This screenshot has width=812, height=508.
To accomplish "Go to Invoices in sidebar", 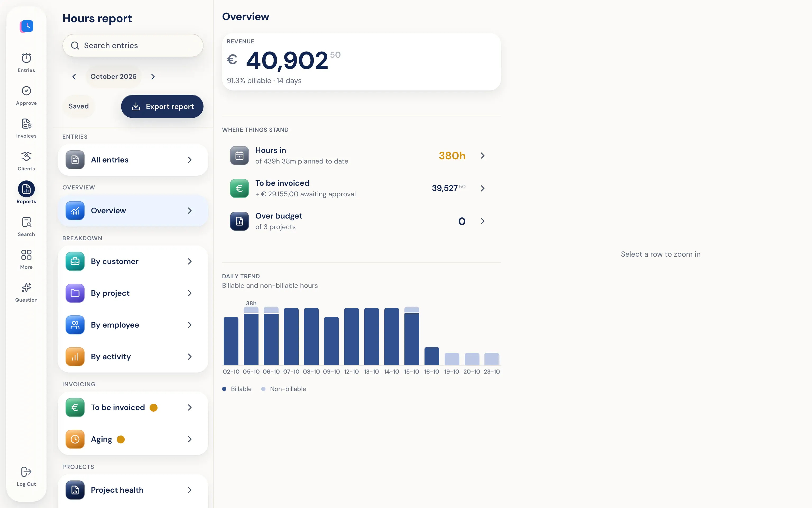I will [26, 128].
